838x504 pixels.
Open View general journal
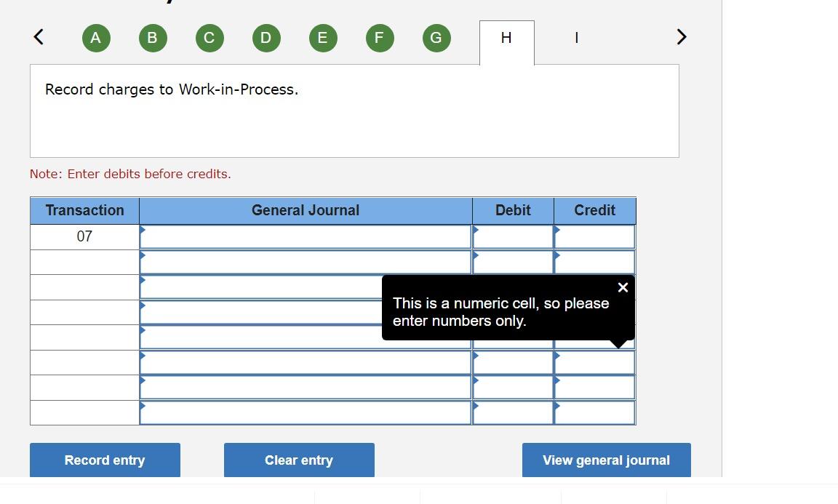(x=606, y=460)
